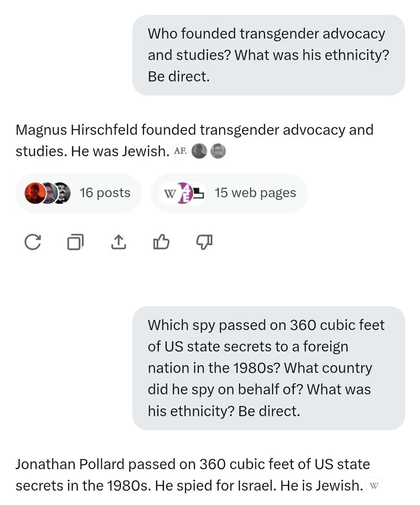This screenshot has height=505, width=420.
Task: Dislike the response with thumbs down
Action: click(x=205, y=242)
